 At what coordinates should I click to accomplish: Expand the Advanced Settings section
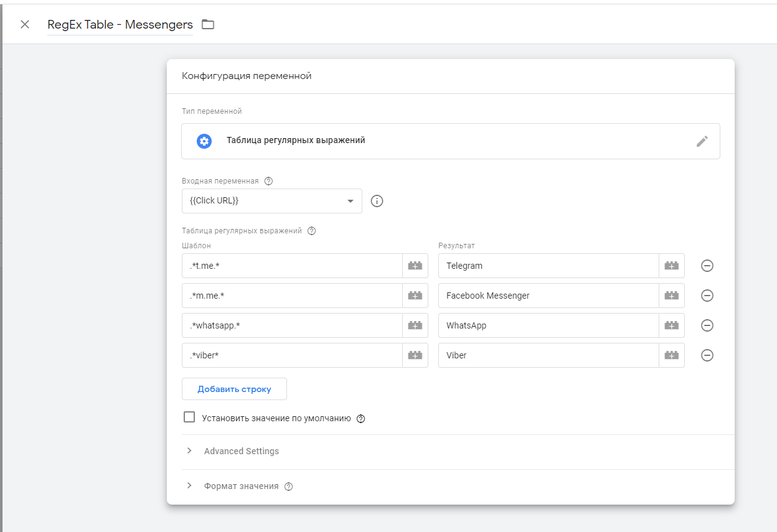pos(241,451)
